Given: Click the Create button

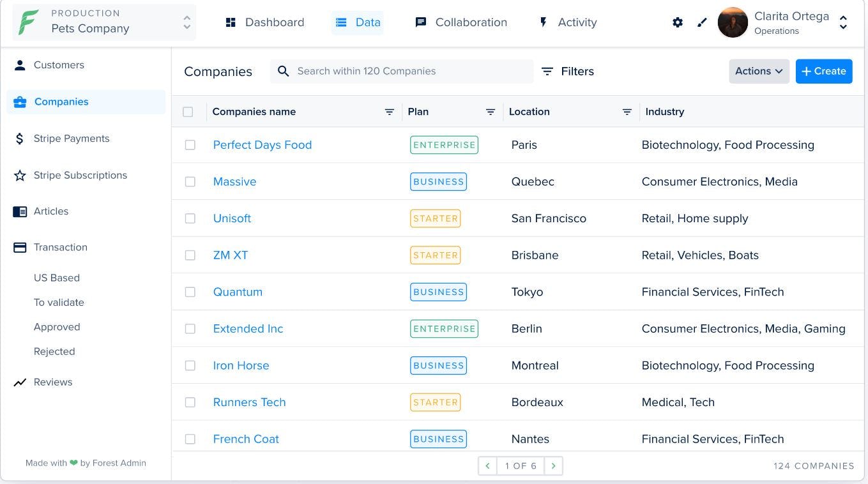Looking at the screenshot, I should [824, 71].
